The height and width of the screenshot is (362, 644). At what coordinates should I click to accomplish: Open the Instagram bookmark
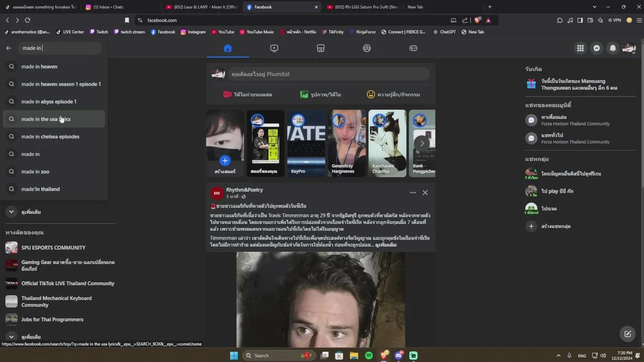[193, 32]
